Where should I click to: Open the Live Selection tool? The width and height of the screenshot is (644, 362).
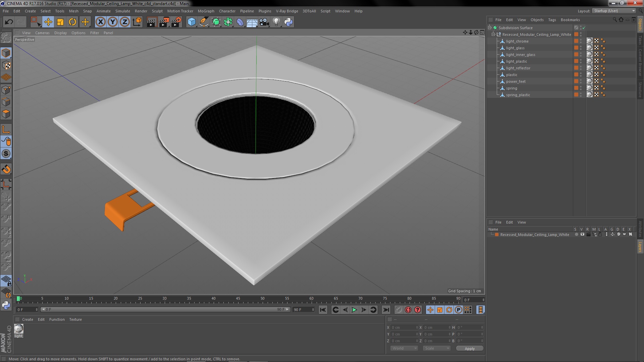(35, 22)
